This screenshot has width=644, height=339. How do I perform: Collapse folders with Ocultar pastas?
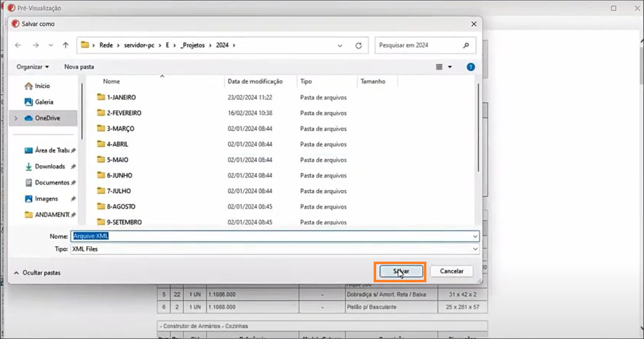tap(37, 272)
